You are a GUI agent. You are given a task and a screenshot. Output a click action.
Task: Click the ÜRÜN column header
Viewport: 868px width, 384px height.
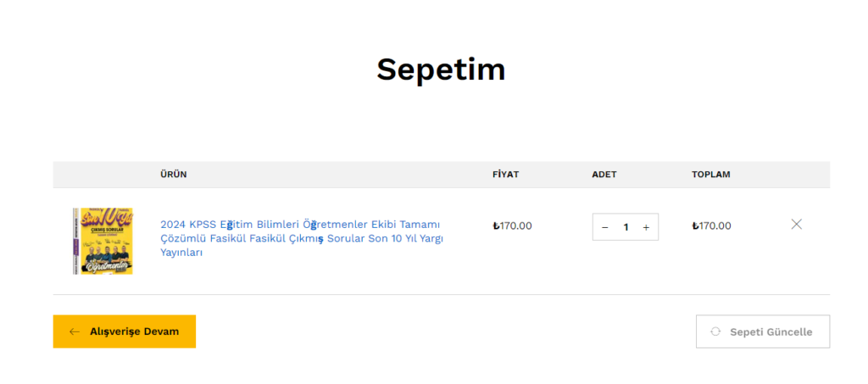173,175
